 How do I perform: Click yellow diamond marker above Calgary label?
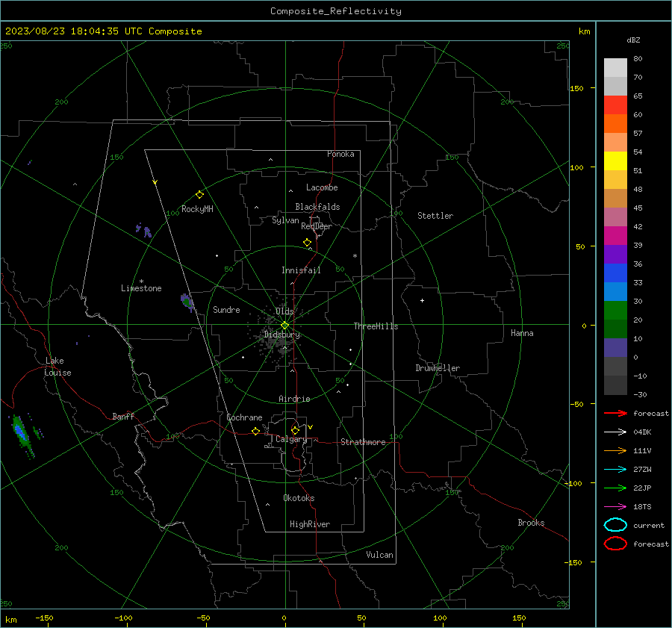pyautogui.click(x=295, y=430)
